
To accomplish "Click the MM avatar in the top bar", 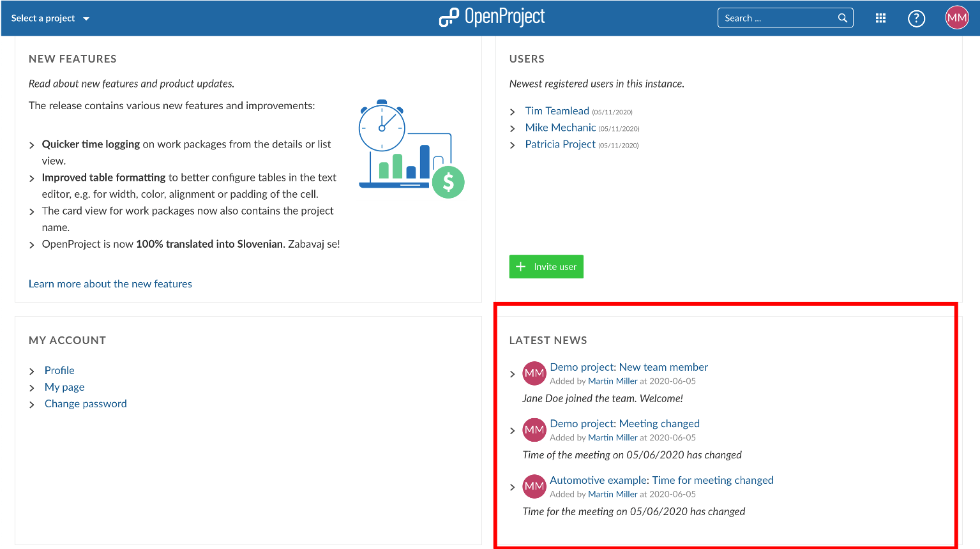I will click(956, 17).
